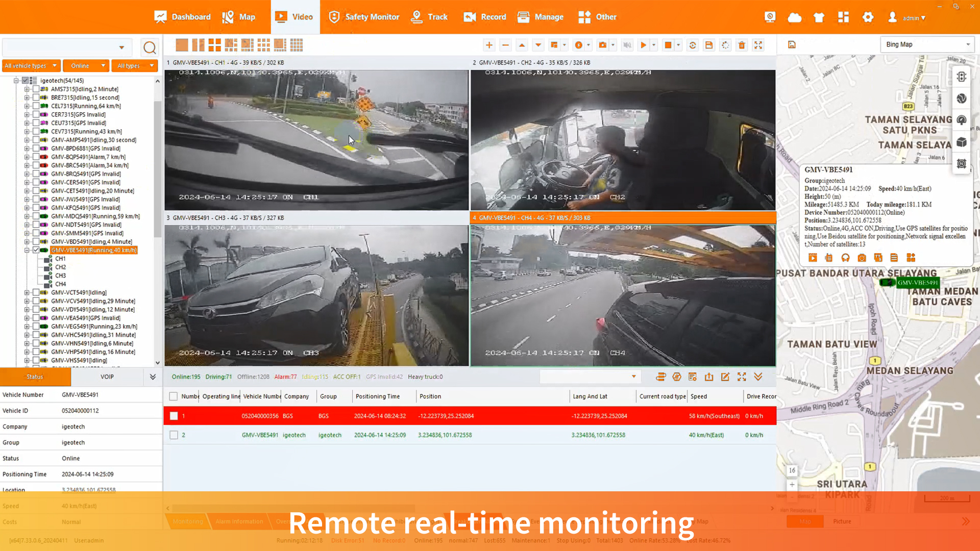
Task: Select CH3 under GMV-VBE5491
Action: click(60, 275)
